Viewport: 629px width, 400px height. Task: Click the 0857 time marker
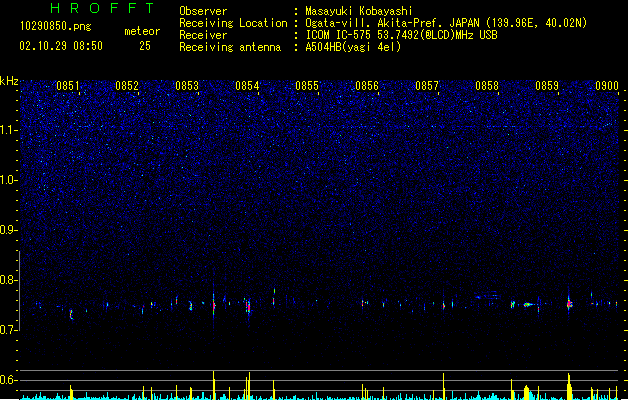pyautogui.click(x=427, y=85)
